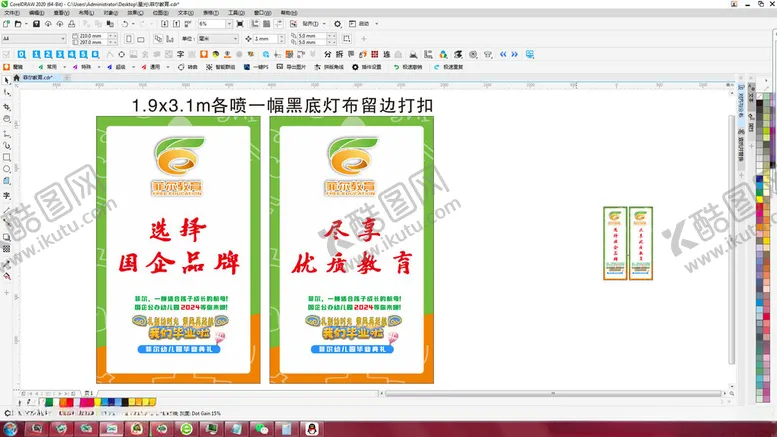777x437 pixels.
Task: Expand the Open button dropdown arrow
Action: point(26,23)
